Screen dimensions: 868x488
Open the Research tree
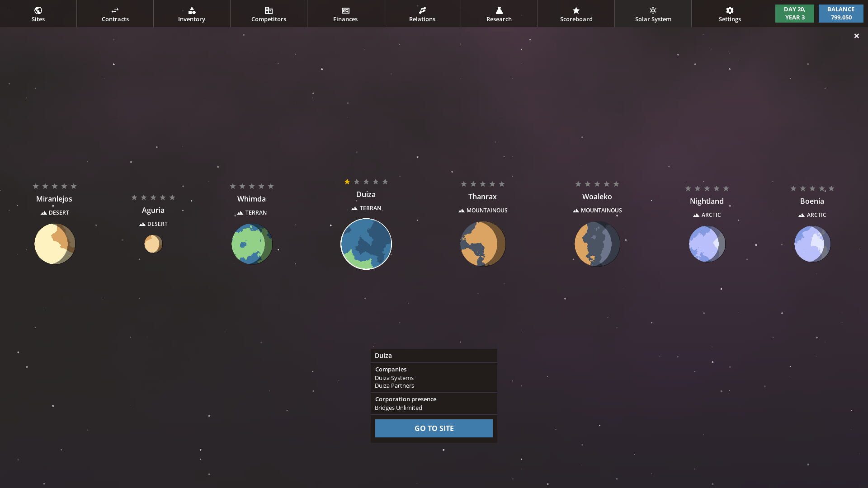tap(499, 14)
